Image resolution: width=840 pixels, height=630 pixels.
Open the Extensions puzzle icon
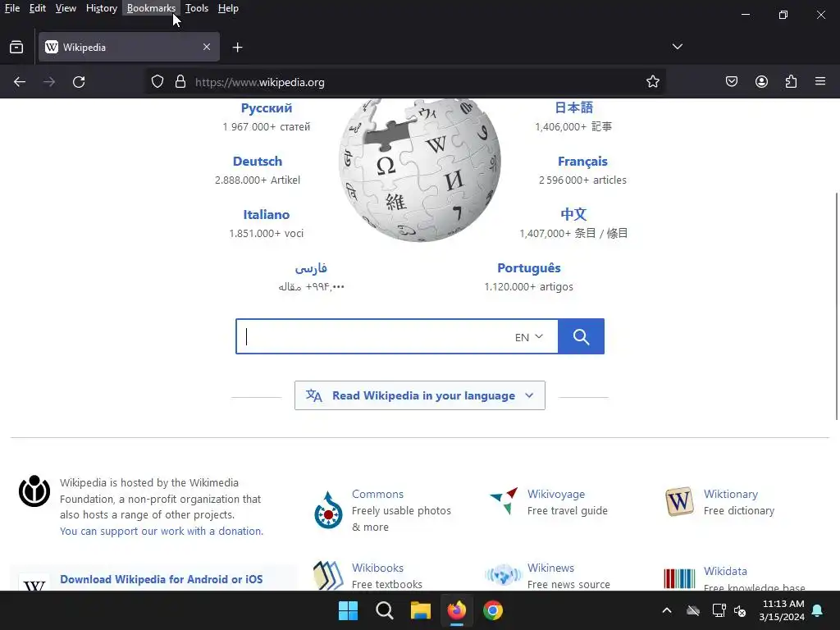point(791,81)
